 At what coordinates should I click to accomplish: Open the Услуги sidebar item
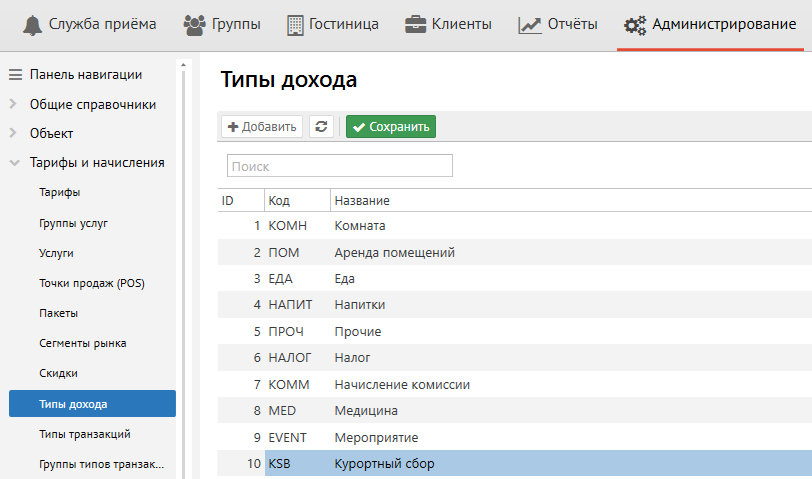click(x=56, y=253)
